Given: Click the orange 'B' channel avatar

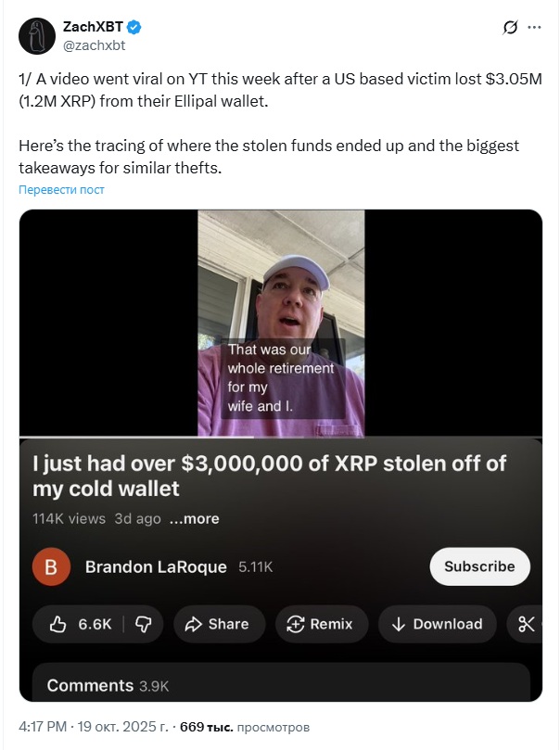Looking at the screenshot, I should click(51, 566).
